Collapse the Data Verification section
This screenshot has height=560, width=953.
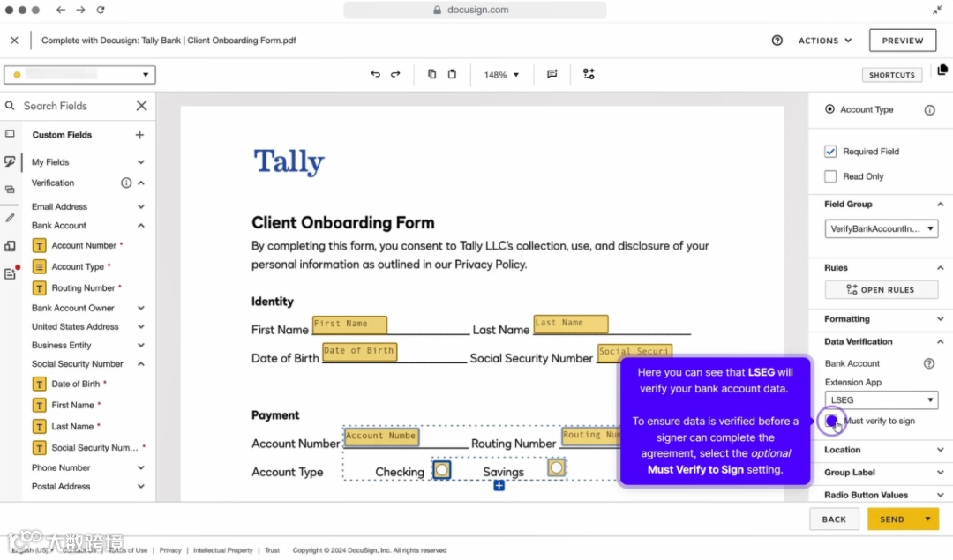point(941,341)
